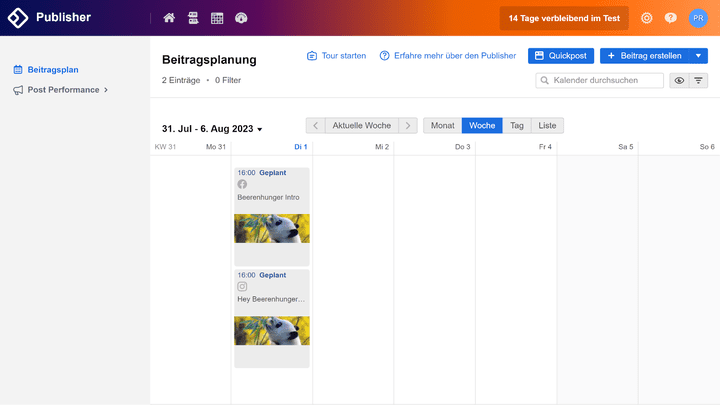Image resolution: width=720 pixels, height=405 pixels.
Task: Click Beitrag erstellen button
Action: (645, 56)
